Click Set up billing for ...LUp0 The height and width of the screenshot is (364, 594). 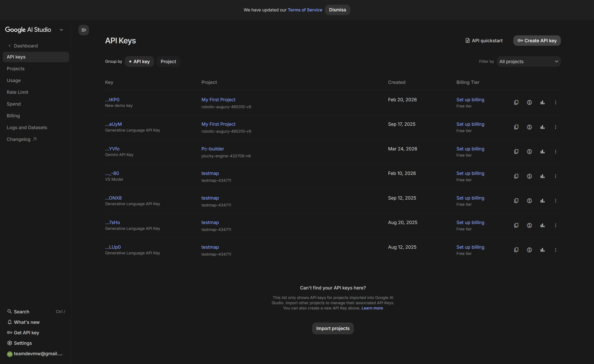click(x=470, y=247)
